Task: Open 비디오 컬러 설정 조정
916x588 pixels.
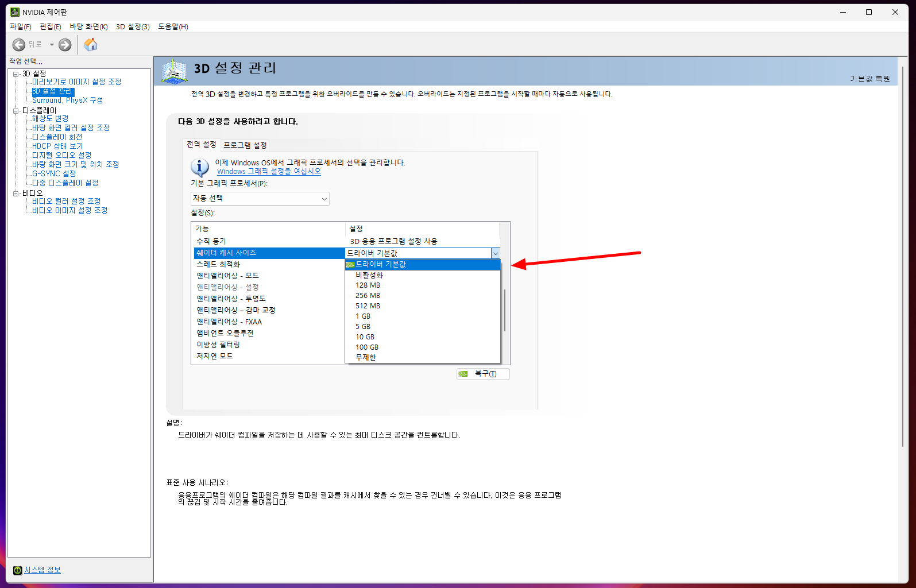Action: click(x=66, y=202)
